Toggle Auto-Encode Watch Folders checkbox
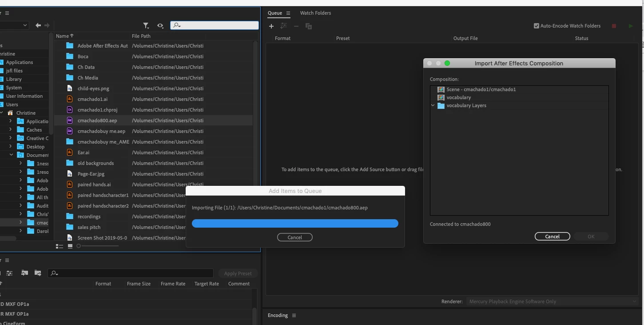Viewport: 644px width, 325px height. (x=537, y=26)
